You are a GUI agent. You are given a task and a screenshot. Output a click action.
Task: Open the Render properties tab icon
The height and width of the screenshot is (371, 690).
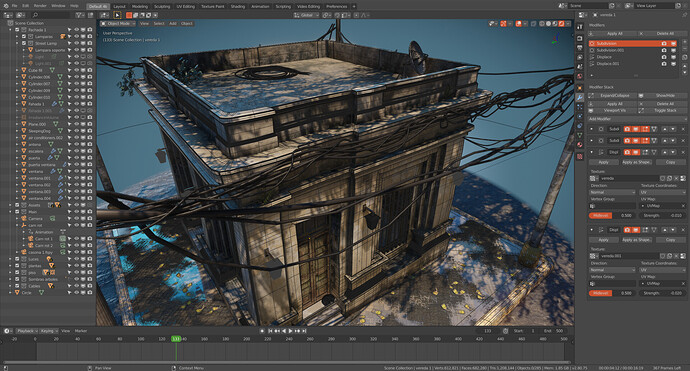(580, 38)
